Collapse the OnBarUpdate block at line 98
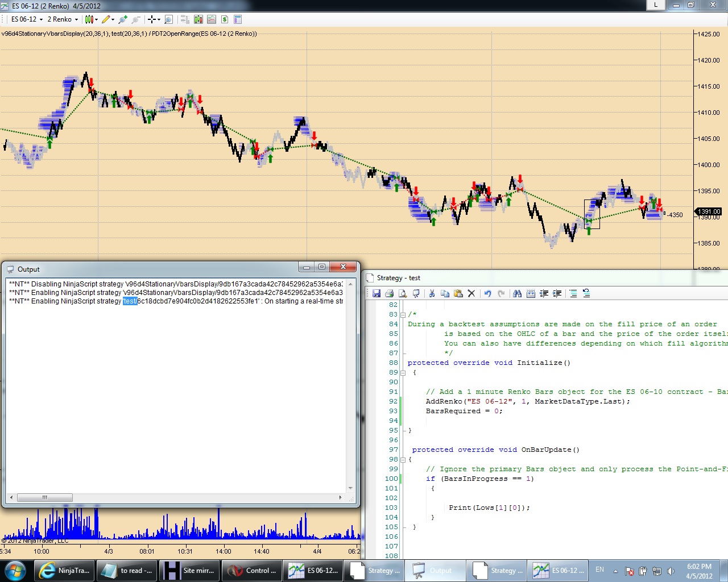728x582 pixels. [403, 459]
